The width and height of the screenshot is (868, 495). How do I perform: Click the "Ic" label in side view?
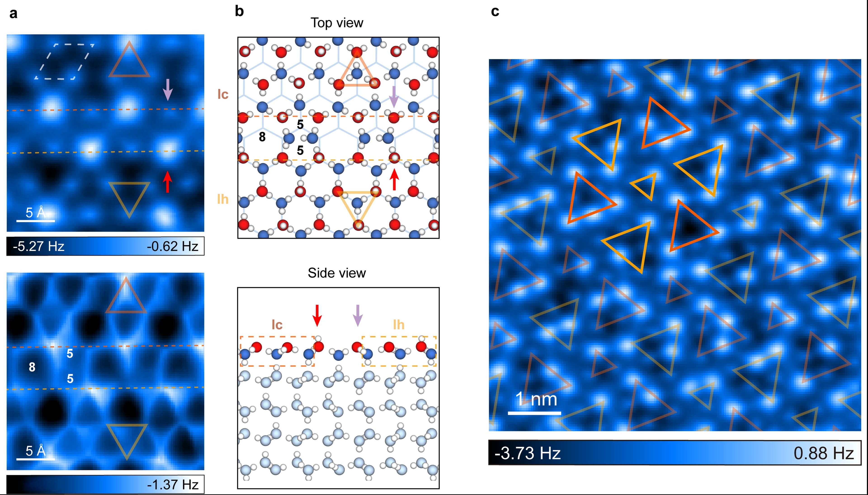pyautogui.click(x=277, y=325)
